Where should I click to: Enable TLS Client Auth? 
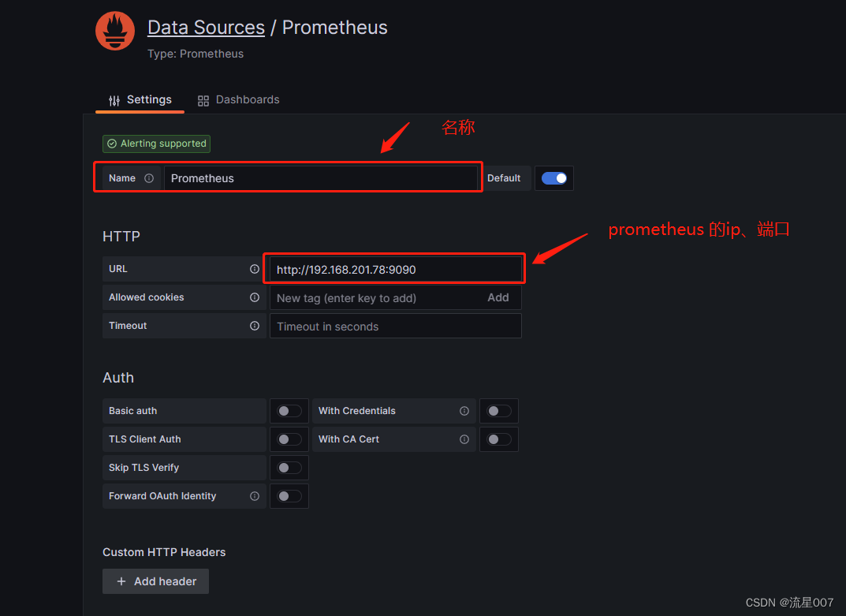pos(289,439)
